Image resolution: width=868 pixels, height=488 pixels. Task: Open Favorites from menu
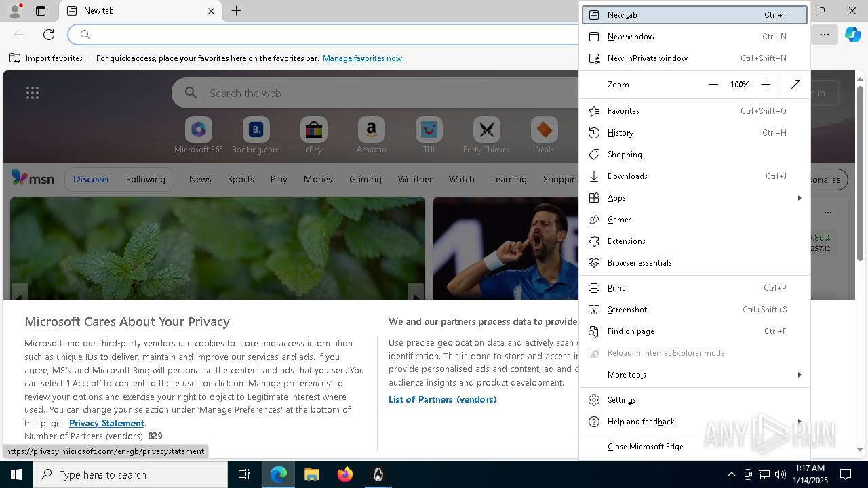[695, 111]
